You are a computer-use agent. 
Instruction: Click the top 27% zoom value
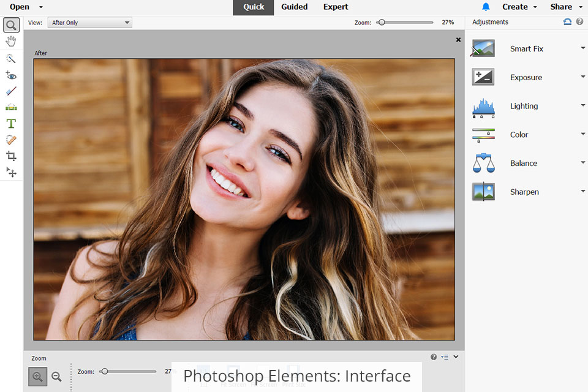point(448,23)
